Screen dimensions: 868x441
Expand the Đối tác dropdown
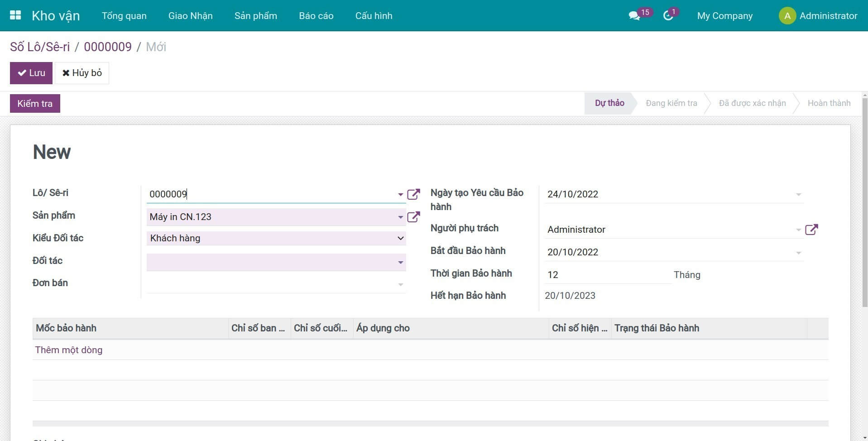[x=400, y=262]
